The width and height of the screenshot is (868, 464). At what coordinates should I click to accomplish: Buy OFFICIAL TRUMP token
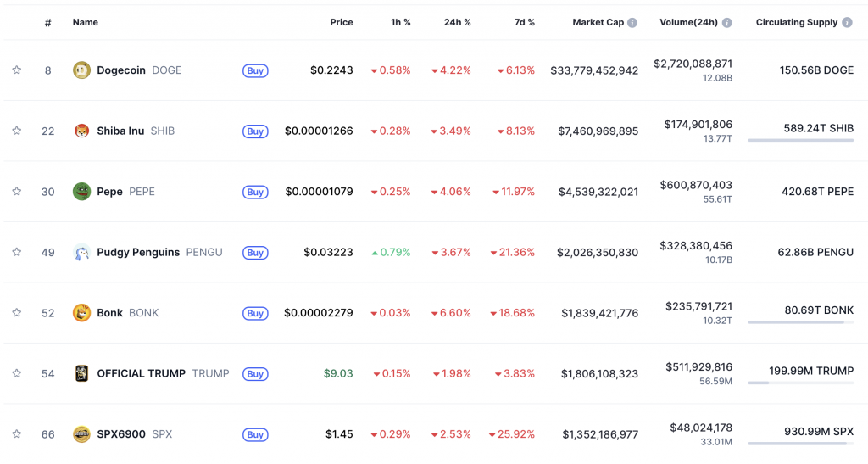coord(255,374)
